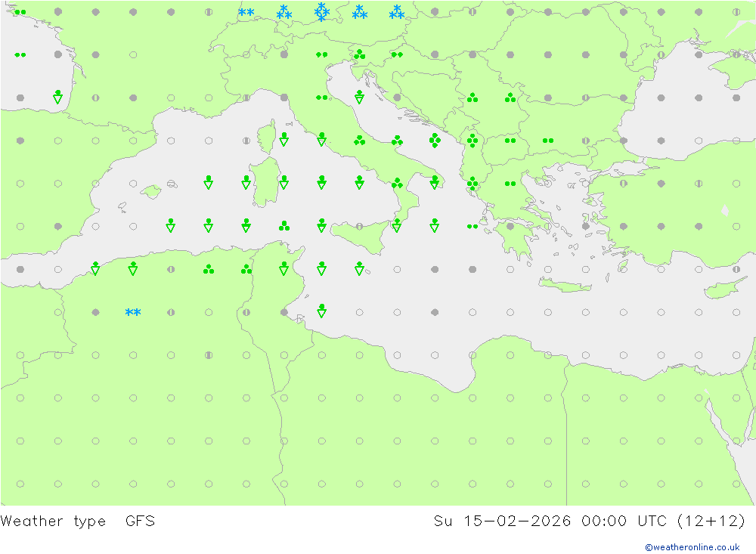
Task: Click the 'Su 15-02-2026 00:00 UTC (12+12)' timestamp
Action: coord(589,522)
